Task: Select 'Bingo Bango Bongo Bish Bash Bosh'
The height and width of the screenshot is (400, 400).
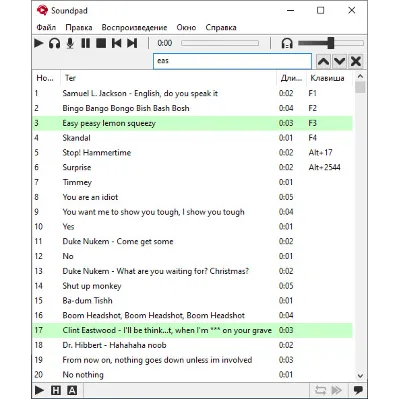Action: 192,108
